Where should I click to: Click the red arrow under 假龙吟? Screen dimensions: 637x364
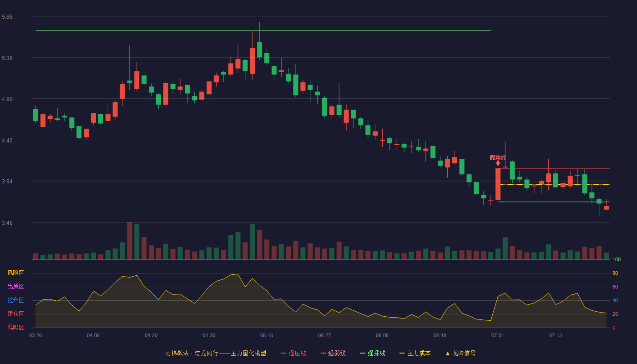498,163
